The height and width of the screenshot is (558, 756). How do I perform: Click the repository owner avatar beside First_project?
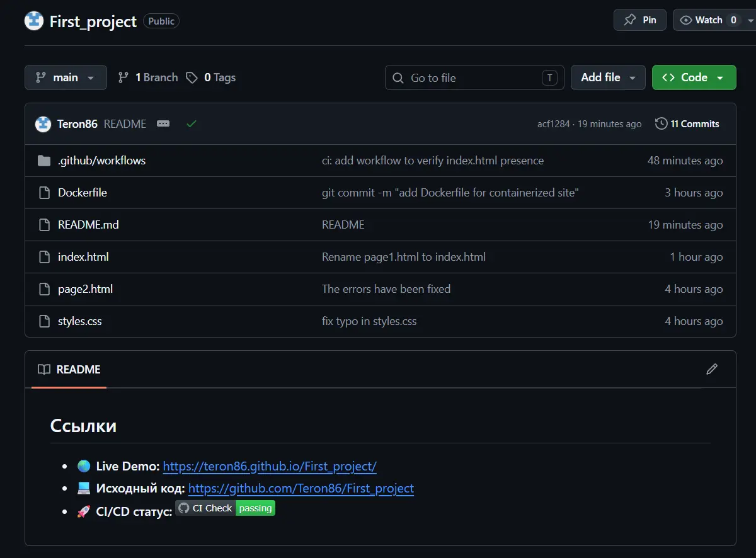point(34,21)
